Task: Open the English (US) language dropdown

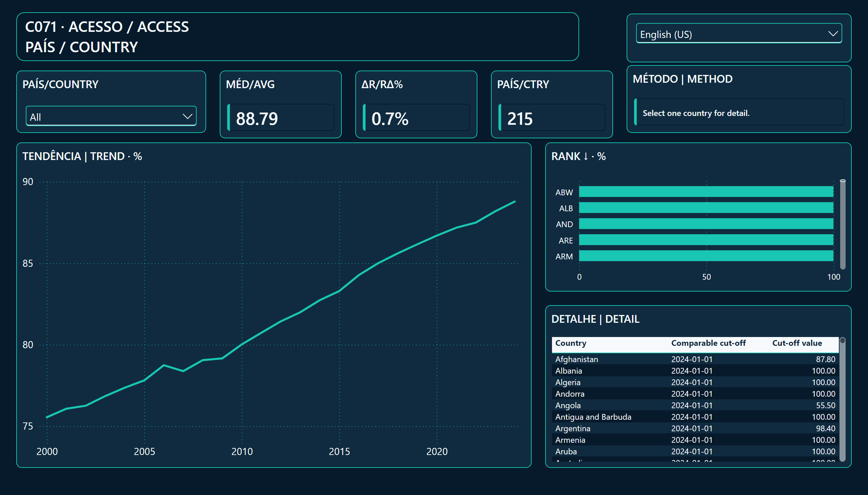Action: click(738, 34)
